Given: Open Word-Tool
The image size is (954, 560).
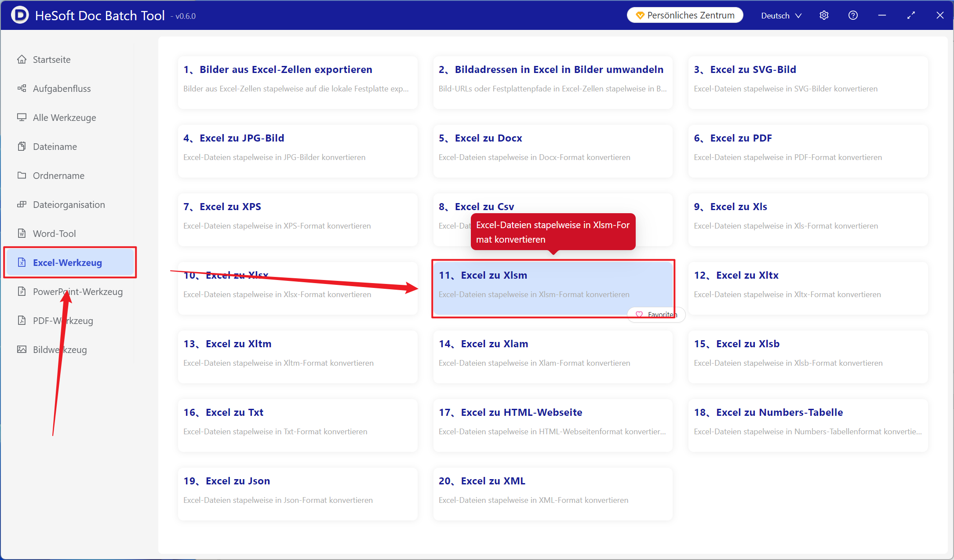Looking at the screenshot, I should pos(70,233).
